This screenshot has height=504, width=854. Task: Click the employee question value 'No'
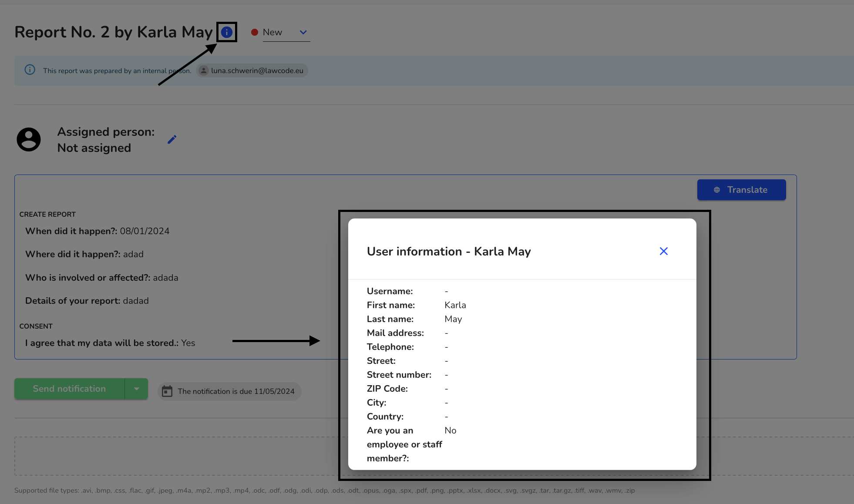point(451,430)
